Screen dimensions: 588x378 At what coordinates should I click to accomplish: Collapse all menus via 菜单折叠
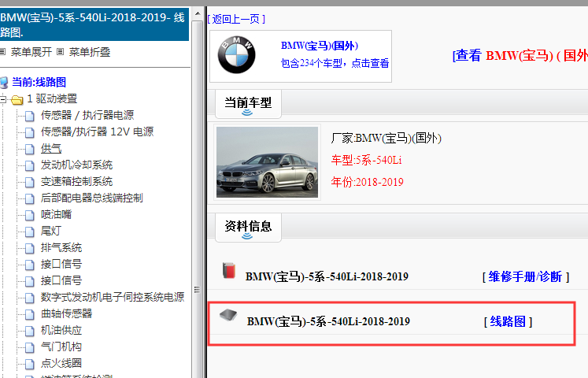tap(89, 52)
